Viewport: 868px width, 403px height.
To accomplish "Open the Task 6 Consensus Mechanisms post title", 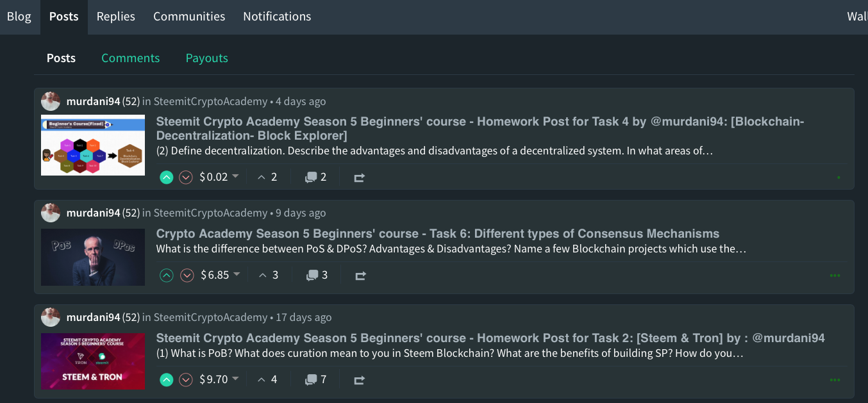I will [437, 234].
